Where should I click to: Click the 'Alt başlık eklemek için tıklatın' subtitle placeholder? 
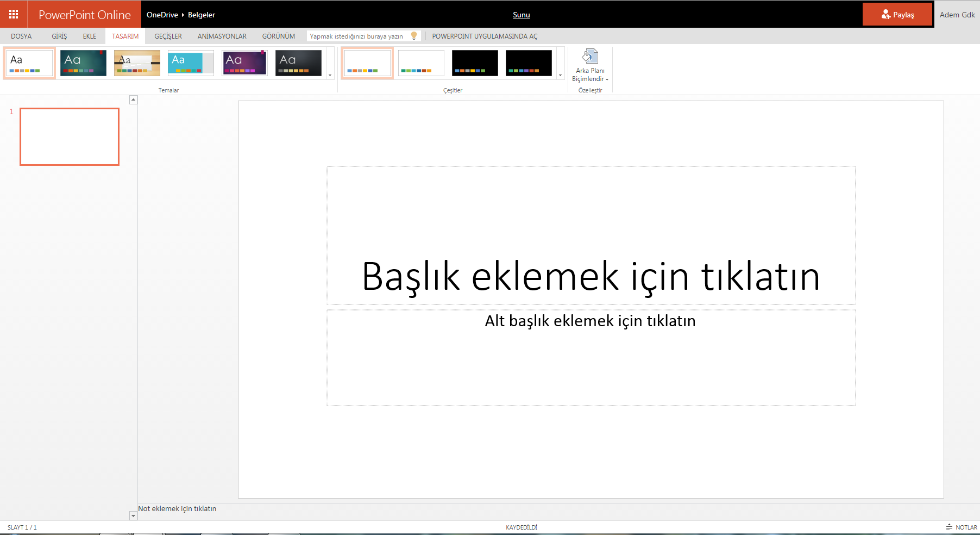pyautogui.click(x=591, y=358)
